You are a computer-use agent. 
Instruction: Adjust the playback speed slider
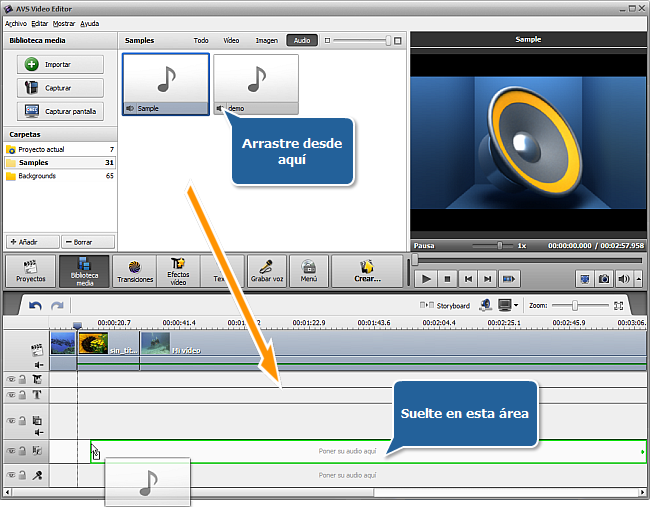pyautogui.click(x=500, y=245)
